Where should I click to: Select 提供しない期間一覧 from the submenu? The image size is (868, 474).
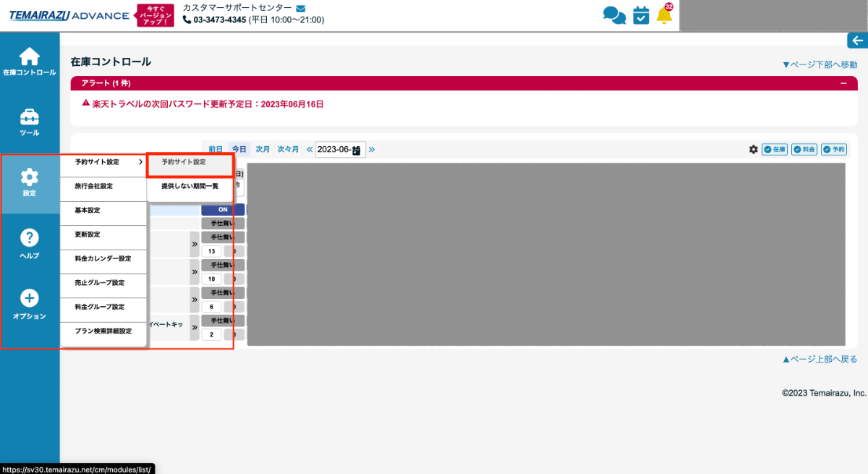(x=190, y=186)
